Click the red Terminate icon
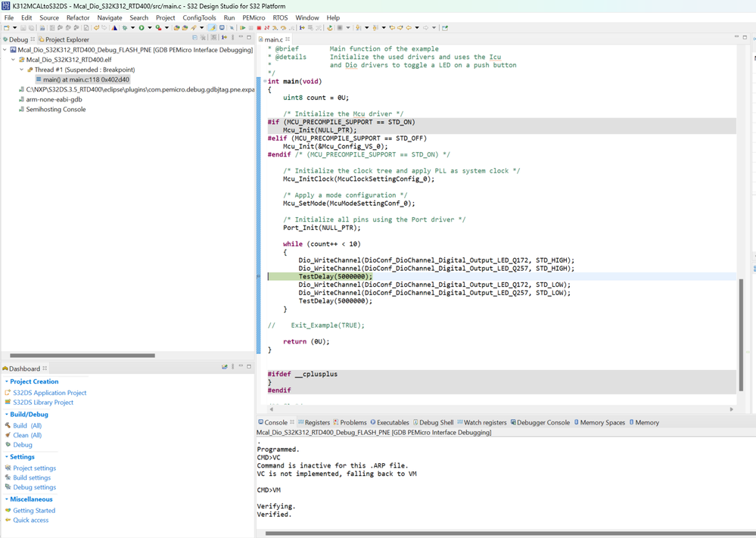This screenshot has width=756, height=538. pyautogui.click(x=260, y=28)
